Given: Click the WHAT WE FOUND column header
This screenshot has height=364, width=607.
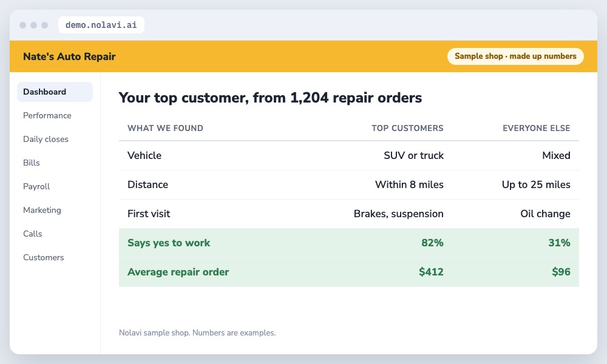Looking at the screenshot, I should tap(165, 128).
